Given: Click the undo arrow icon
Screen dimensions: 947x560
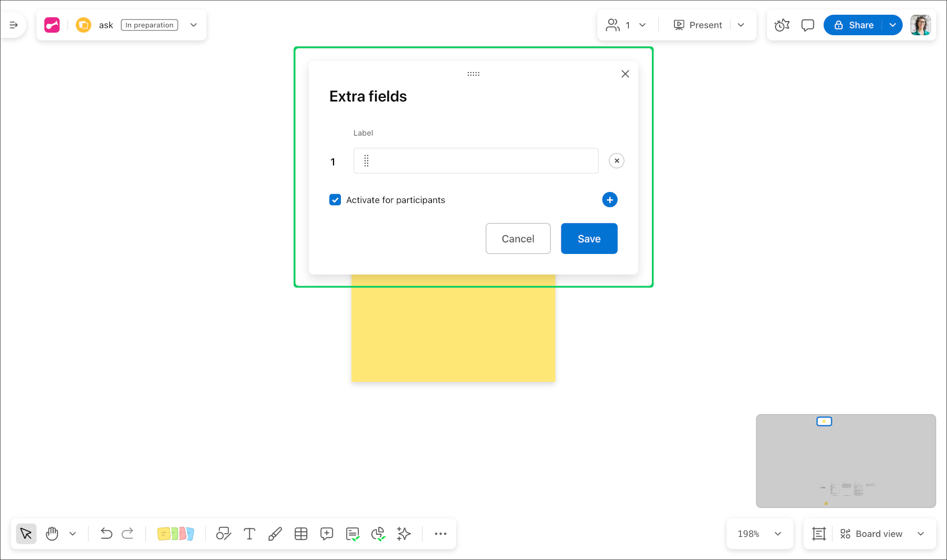Looking at the screenshot, I should click(x=106, y=534).
